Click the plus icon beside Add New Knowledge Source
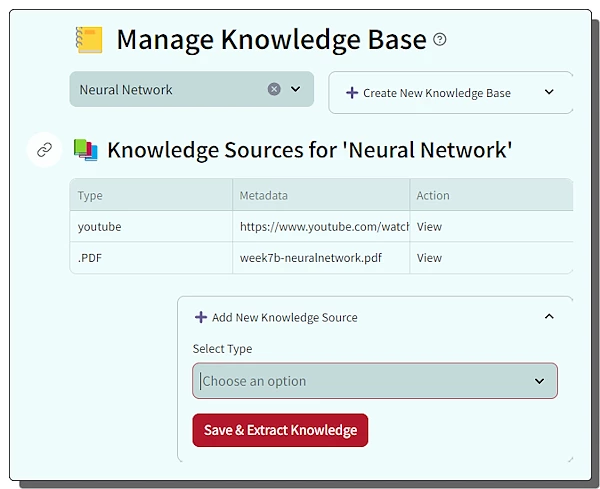The image size is (600, 489). tap(201, 317)
